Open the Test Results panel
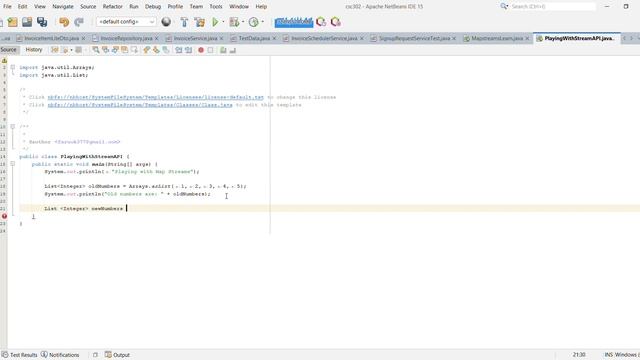The height and width of the screenshot is (360, 640). (20, 355)
